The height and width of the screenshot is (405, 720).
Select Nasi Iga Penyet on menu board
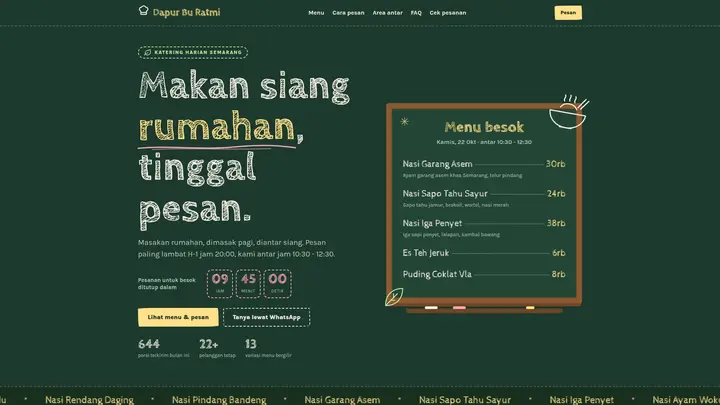coord(484,227)
